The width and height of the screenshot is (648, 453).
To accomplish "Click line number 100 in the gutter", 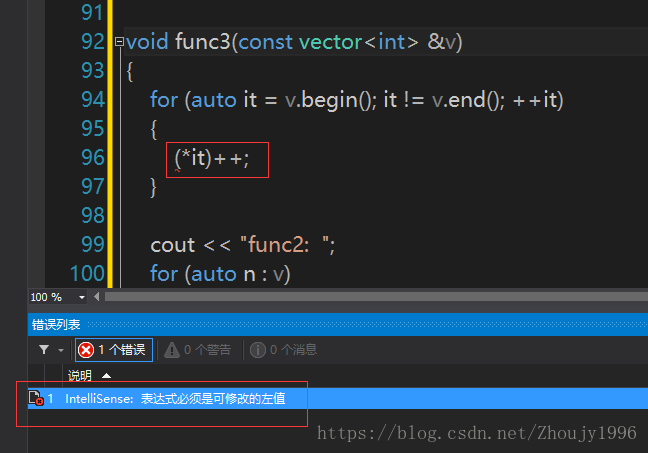I will [87, 274].
